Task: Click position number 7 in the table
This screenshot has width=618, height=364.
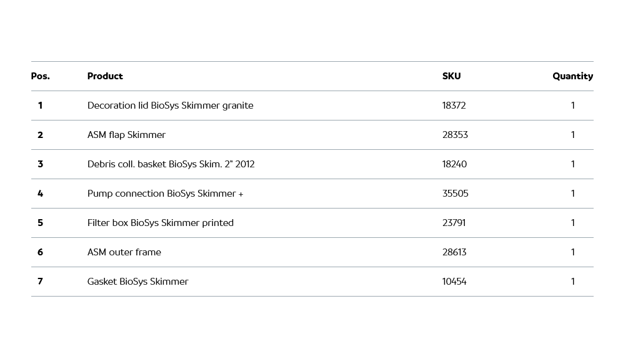Action: [40, 282]
